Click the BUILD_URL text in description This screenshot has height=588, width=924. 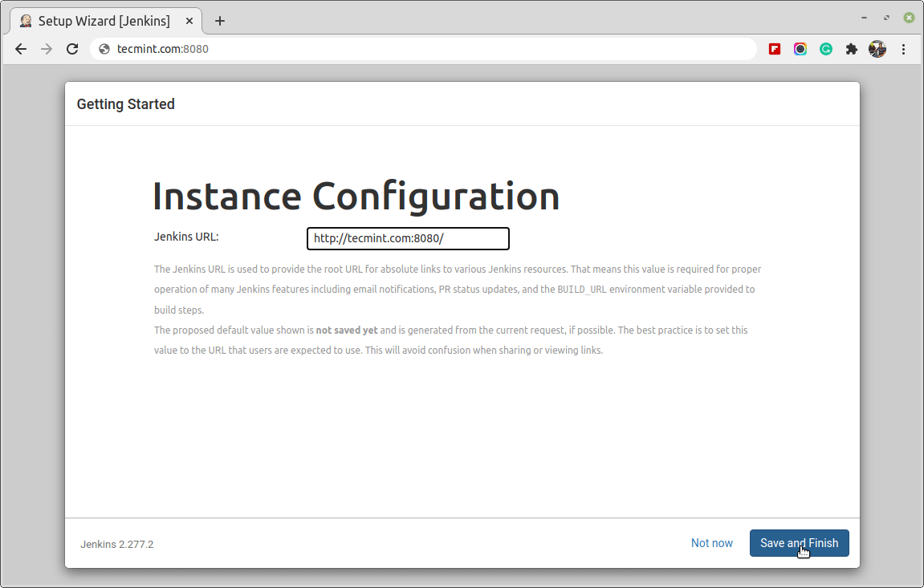(x=582, y=290)
